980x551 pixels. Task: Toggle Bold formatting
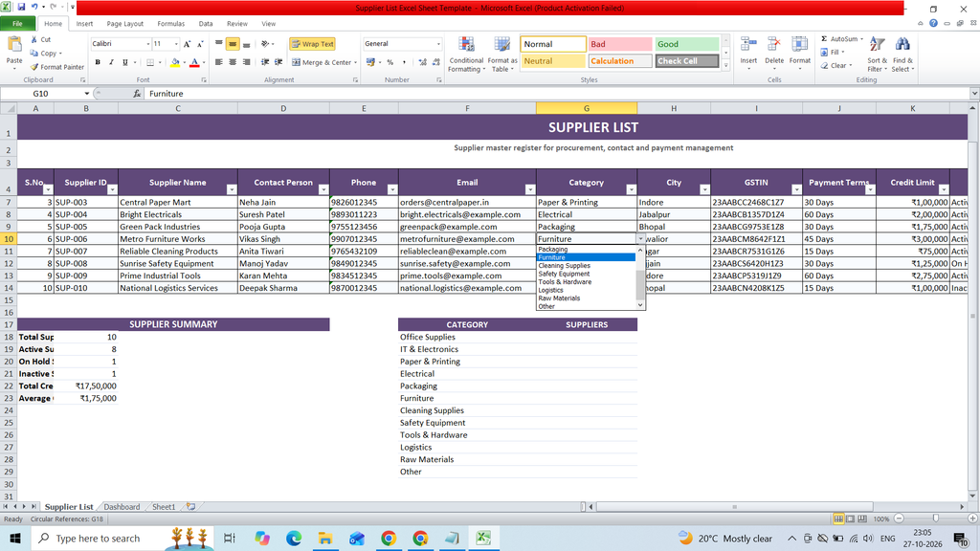coord(98,62)
